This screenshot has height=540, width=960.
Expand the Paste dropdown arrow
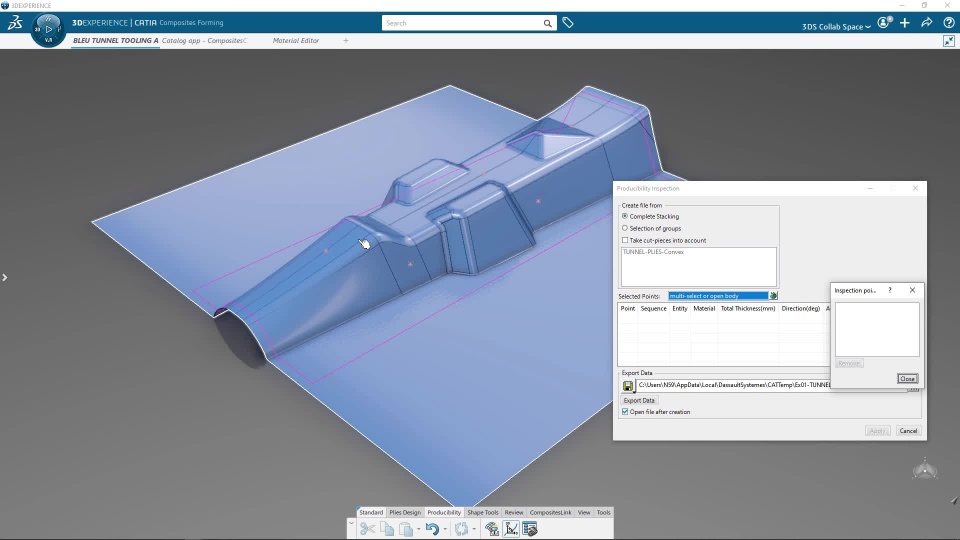point(419,529)
